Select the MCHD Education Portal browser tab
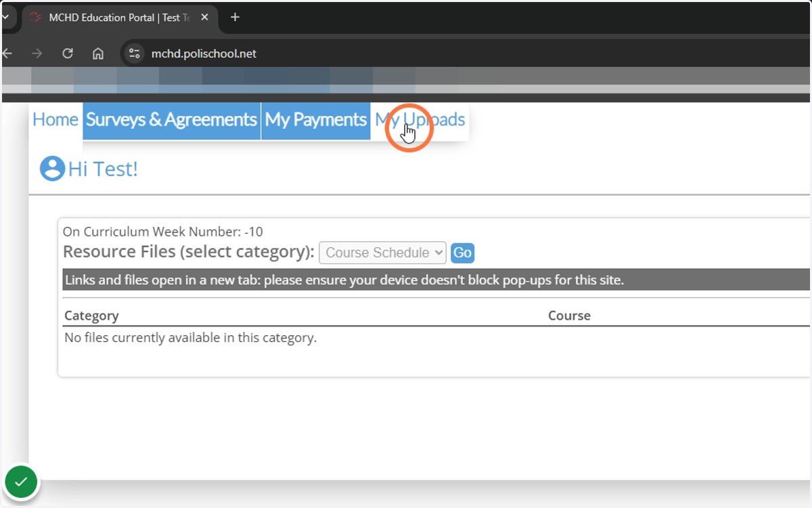This screenshot has width=812, height=508. click(119, 18)
